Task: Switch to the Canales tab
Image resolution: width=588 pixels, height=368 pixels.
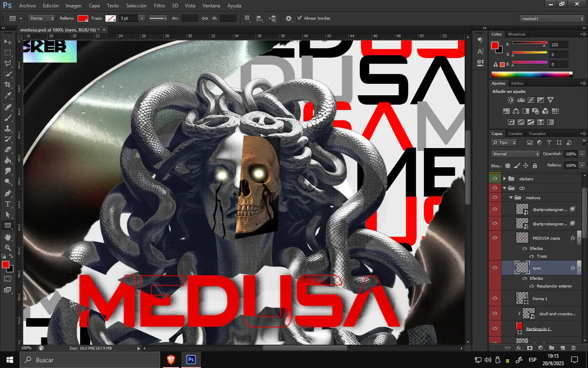Action: click(x=515, y=133)
